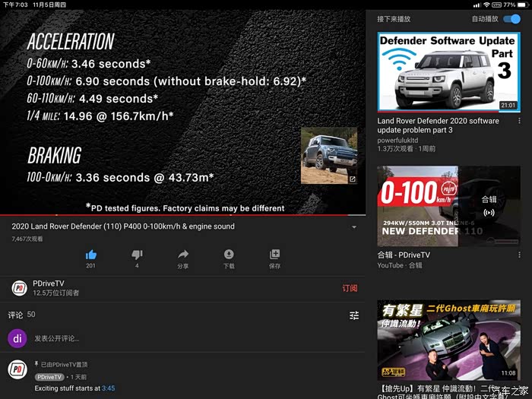
Task: Expand the video description arrow
Action: point(354,227)
